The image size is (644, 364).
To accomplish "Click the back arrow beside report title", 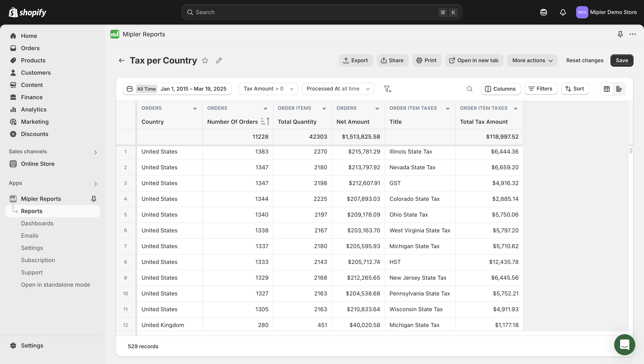I will tap(122, 60).
